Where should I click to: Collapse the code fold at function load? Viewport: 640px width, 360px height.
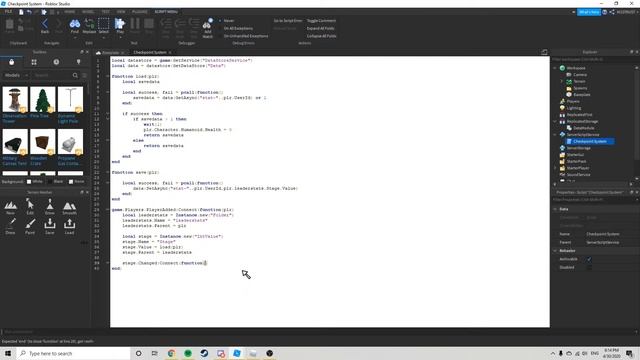coord(108,76)
